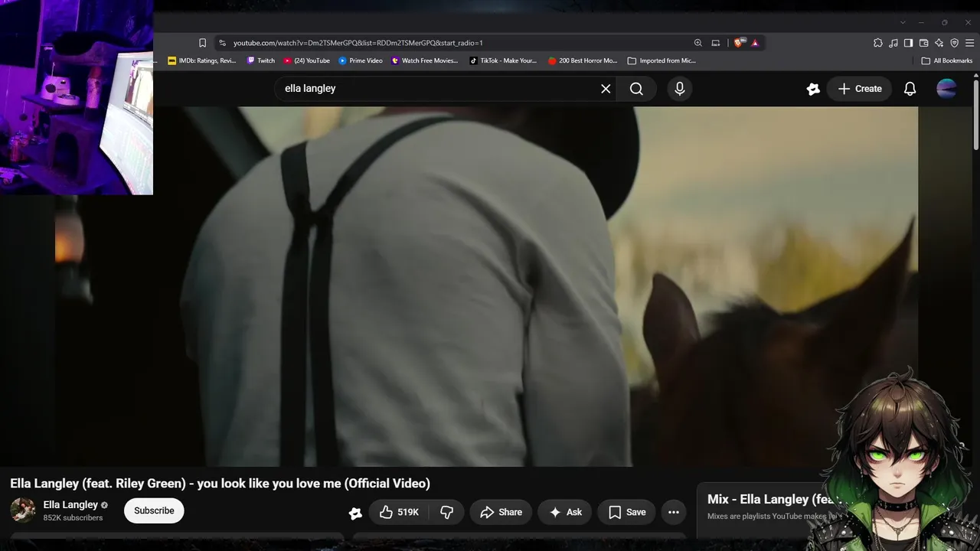Subscribe to the Ella Langley channel
Viewport: 980px width, 551px height.
154,510
